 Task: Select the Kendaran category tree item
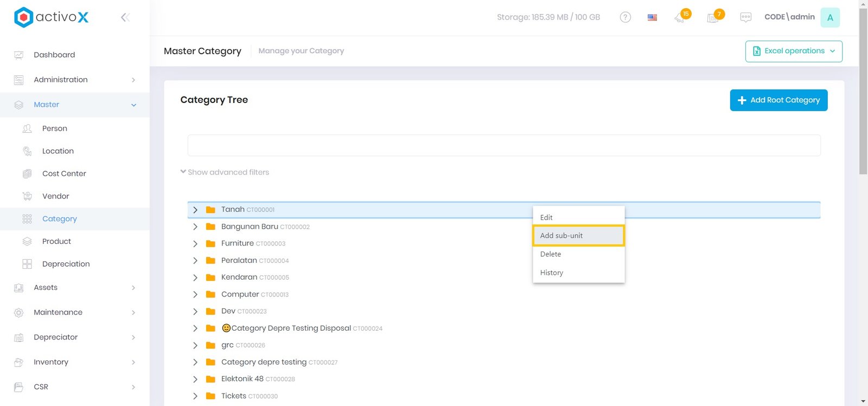(x=239, y=277)
